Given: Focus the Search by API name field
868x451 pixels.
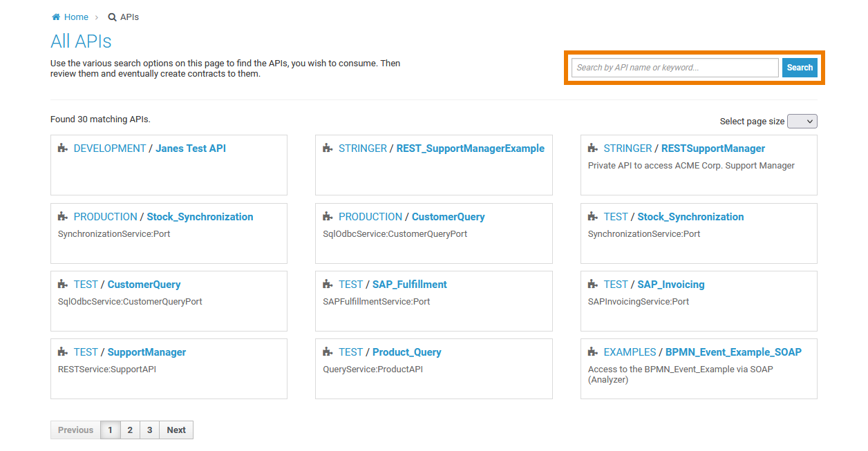Looking at the screenshot, I should point(674,68).
